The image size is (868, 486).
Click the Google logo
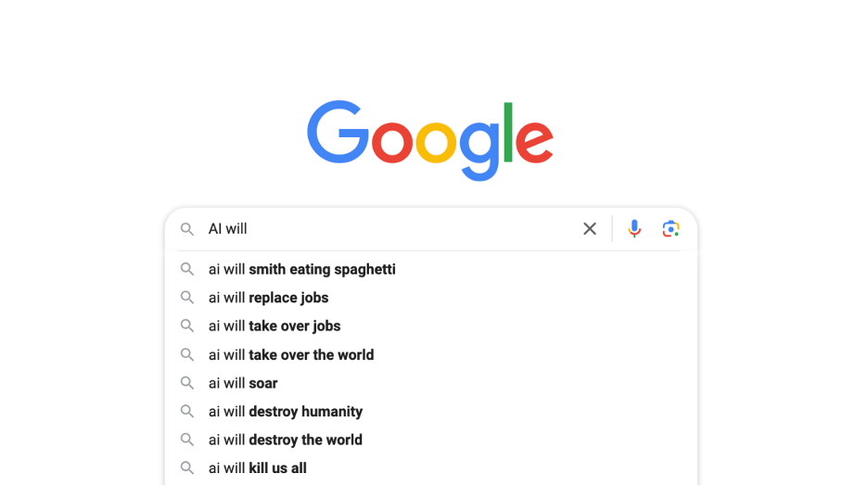click(430, 140)
